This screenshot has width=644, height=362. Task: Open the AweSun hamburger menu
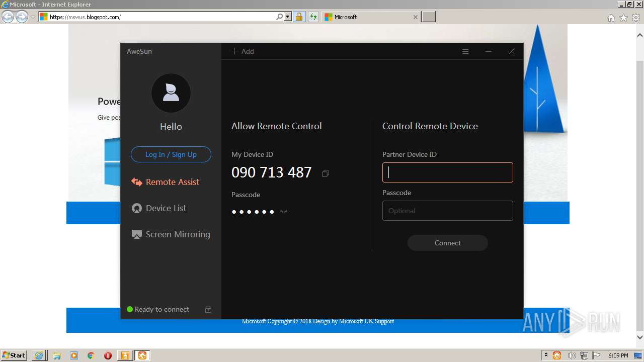[465, 51]
